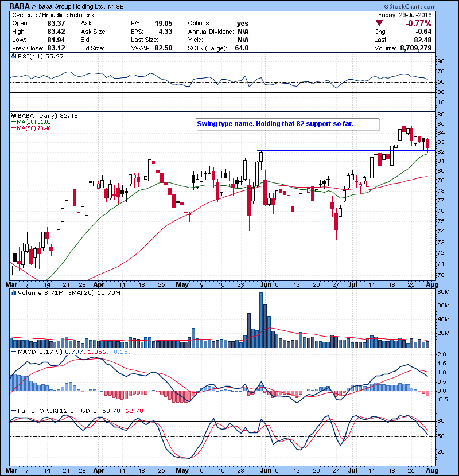
Task: Click the MACD(8,17,9) indicator label
Action: click(x=40, y=352)
